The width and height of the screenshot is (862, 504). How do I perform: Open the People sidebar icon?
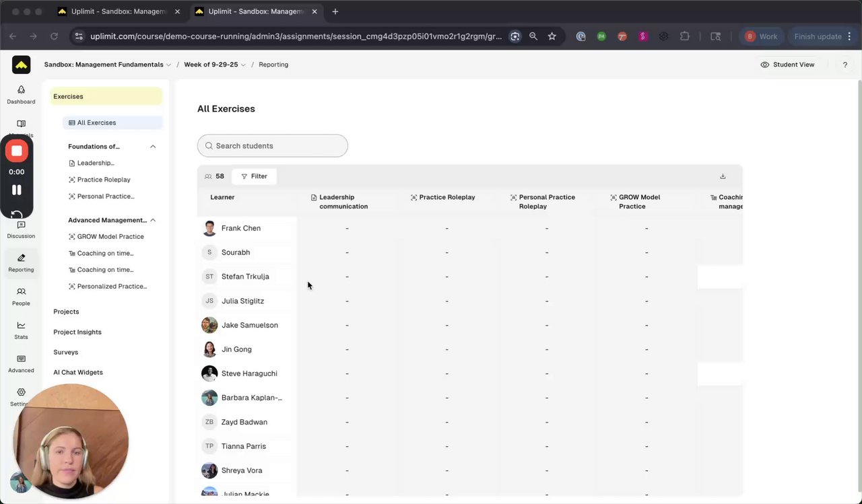21,292
